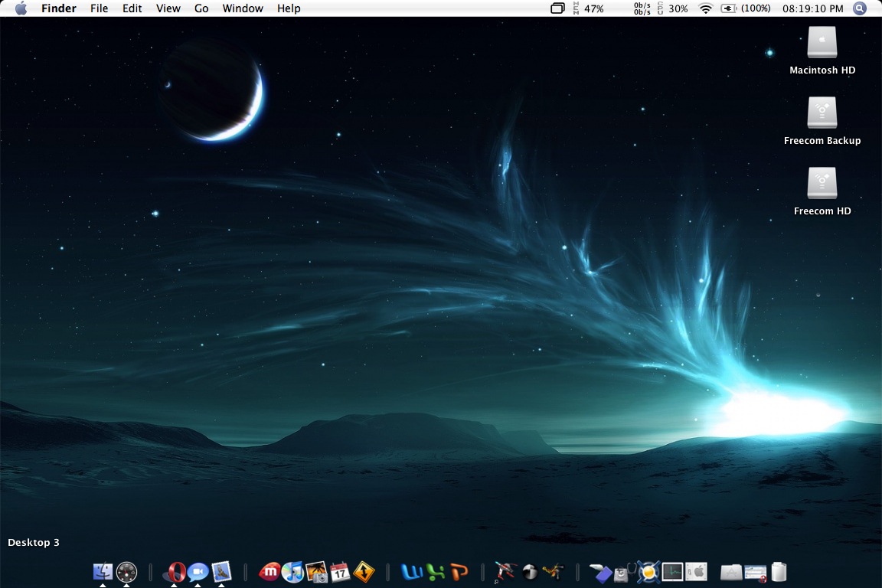This screenshot has width=882, height=588.
Task: Open the pen and blue paper app in dock
Action: click(601, 573)
